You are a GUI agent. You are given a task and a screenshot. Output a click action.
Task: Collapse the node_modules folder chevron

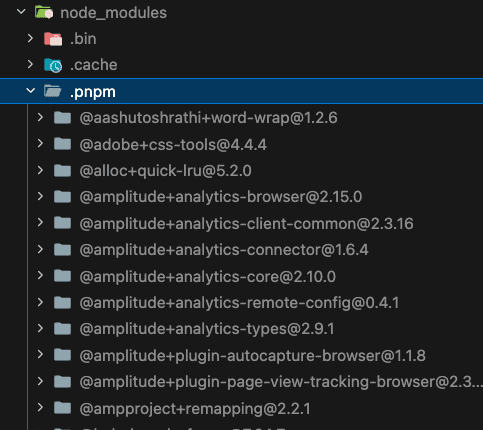point(21,12)
